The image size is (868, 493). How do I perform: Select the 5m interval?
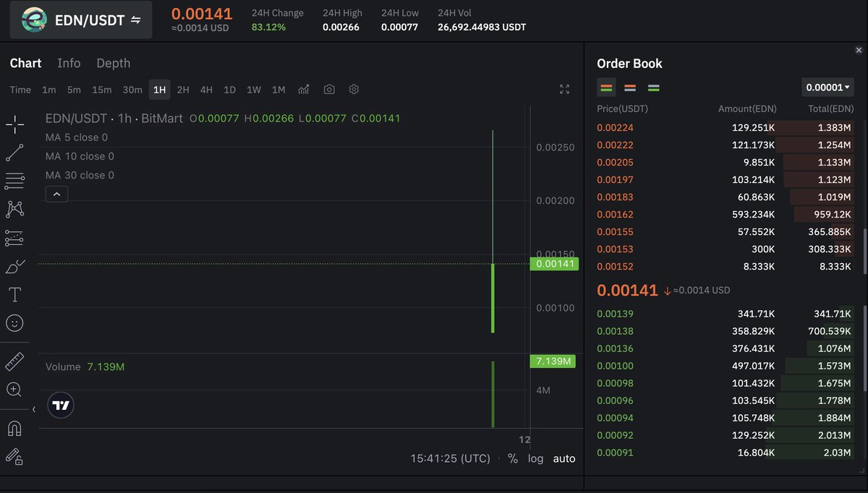click(x=74, y=90)
